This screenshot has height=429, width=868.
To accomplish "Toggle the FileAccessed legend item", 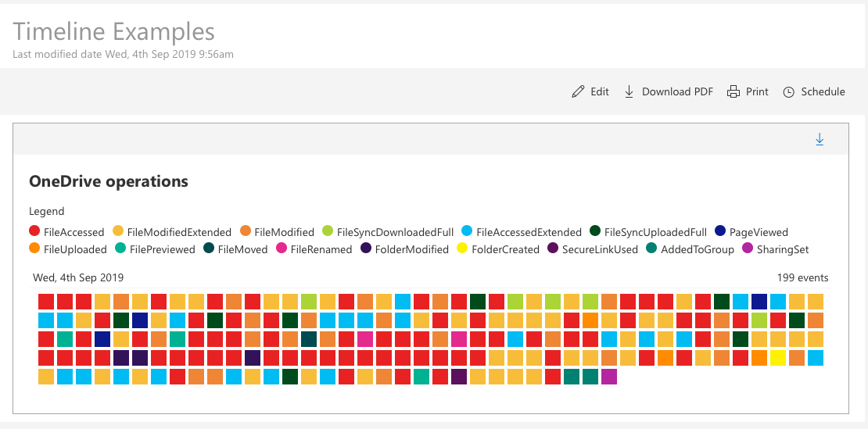I will [x=66, y=232].
